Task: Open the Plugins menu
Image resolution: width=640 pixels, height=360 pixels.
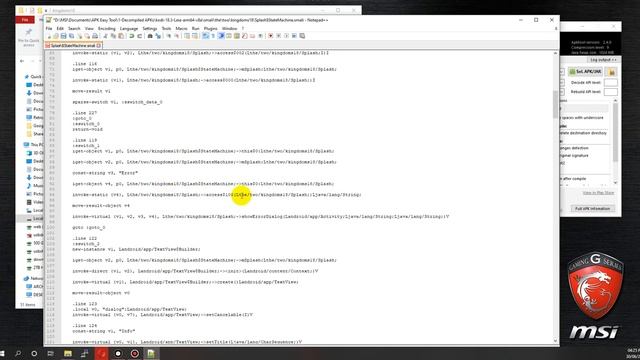Action: (x=211, y=29)
